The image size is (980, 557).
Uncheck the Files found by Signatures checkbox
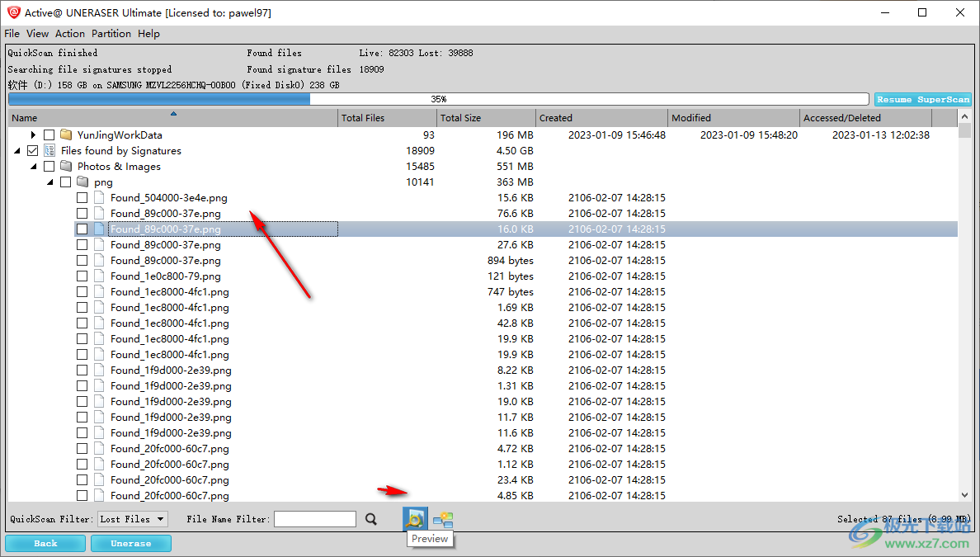coord(32,151)
